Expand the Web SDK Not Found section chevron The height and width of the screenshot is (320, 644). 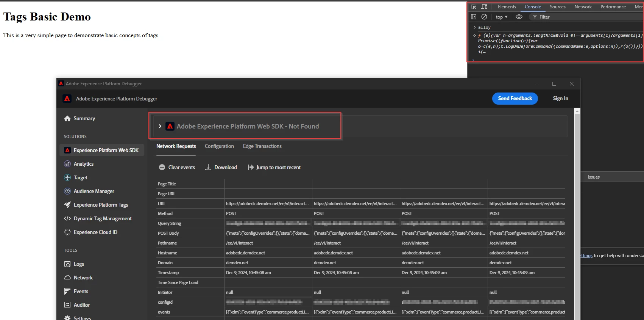click(x=160, y=126)
